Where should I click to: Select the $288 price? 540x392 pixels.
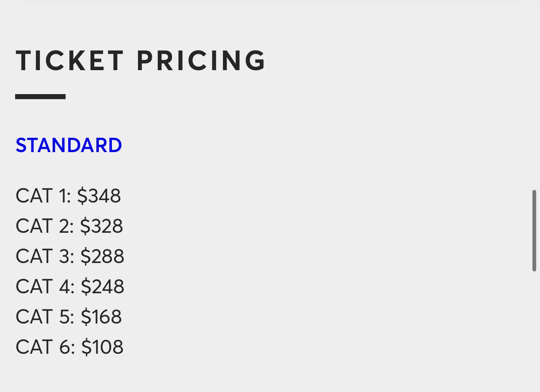(102, 257)
